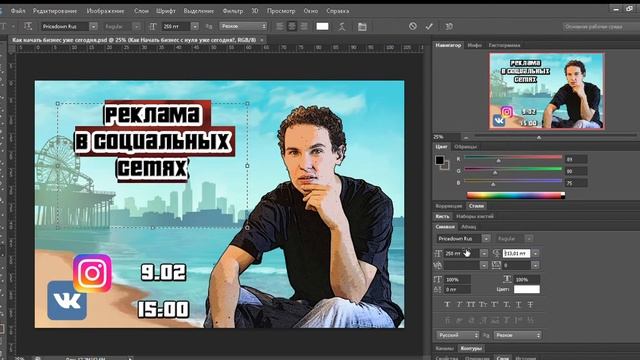Click font size icon in Character panel

[x=438, y=253]
